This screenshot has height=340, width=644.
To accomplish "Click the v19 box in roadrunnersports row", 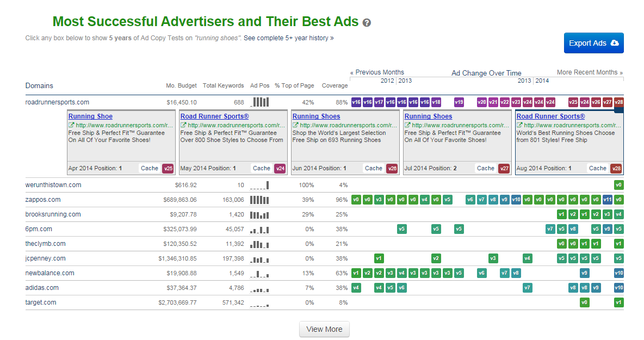I will [x=459, y=102].
